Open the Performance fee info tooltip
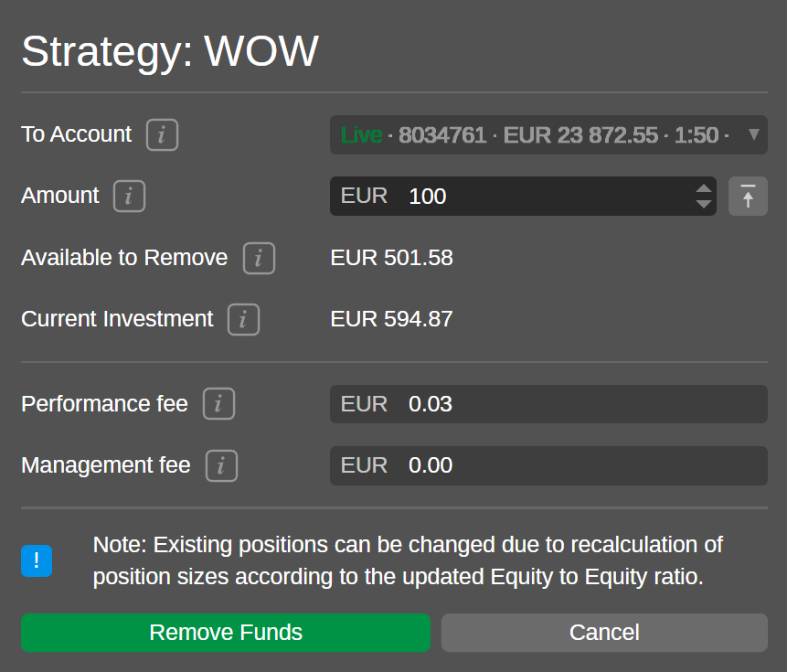The width and height of the screenshot is (787, 672). [x=218, y=404]
